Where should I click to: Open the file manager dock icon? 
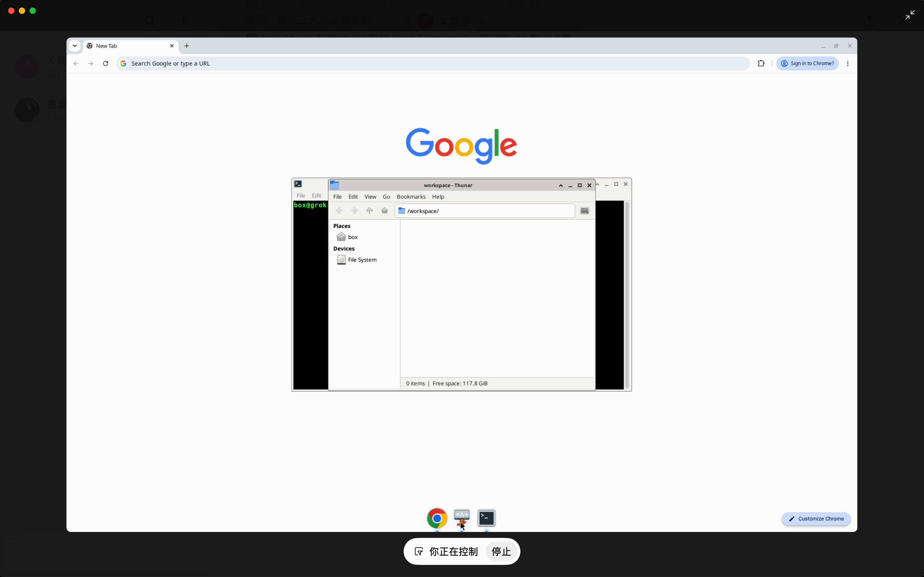click(x=462, y=518)
